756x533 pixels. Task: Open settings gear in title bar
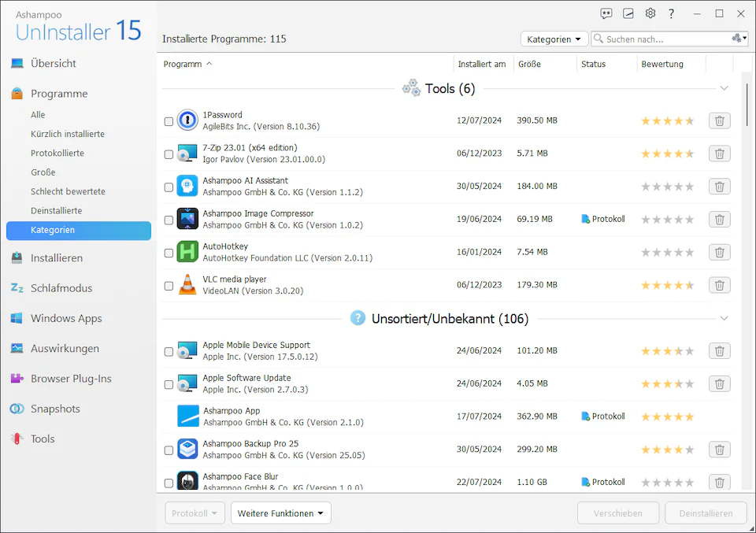click(x=650, y=13)
